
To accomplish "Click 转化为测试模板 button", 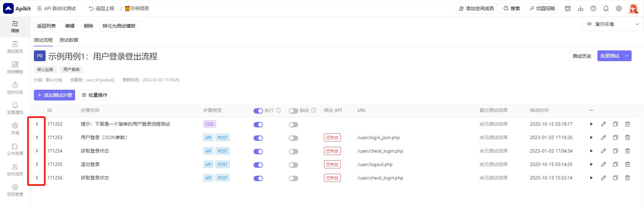I will click(119, 26).
